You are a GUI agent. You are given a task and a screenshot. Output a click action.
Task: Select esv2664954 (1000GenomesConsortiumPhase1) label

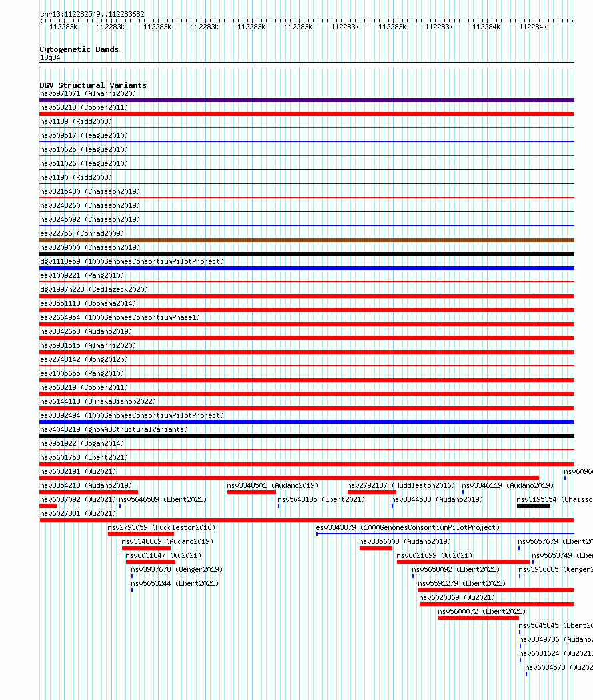tap(120, 317)
